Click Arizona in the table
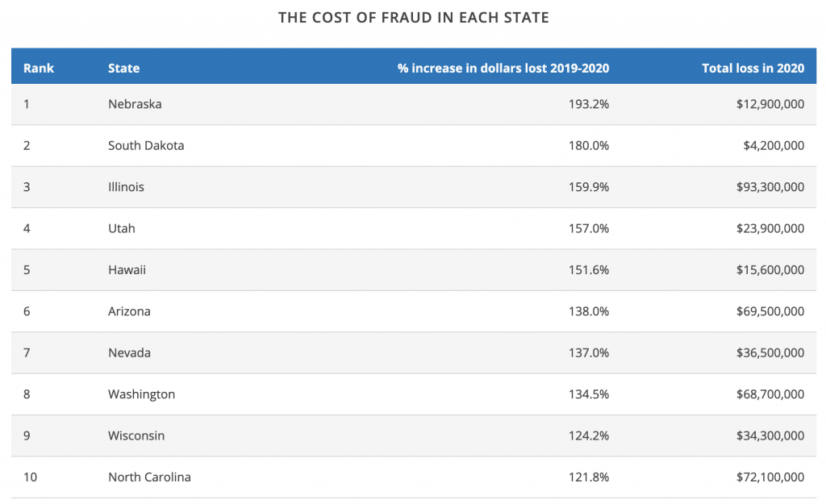The image size is (826, 504). 129,311
